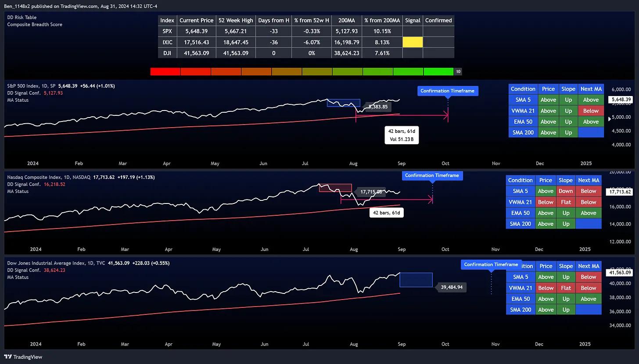
Task: Click the bright green rightmost breadth bar segment
Action: (x=438, y=71)
